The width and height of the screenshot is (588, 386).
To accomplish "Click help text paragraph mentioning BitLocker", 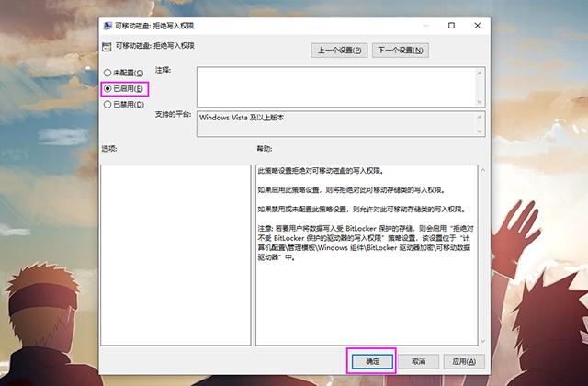I will [x=366, y=243].
